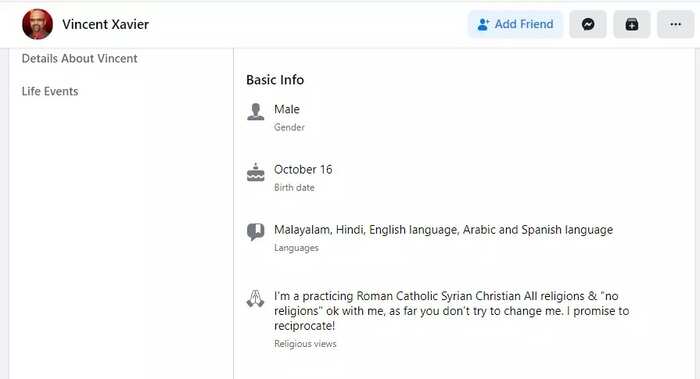The height and width of the screenshot is (379, 700).
Task: Click the religious views description text
Action: [451, 311]
